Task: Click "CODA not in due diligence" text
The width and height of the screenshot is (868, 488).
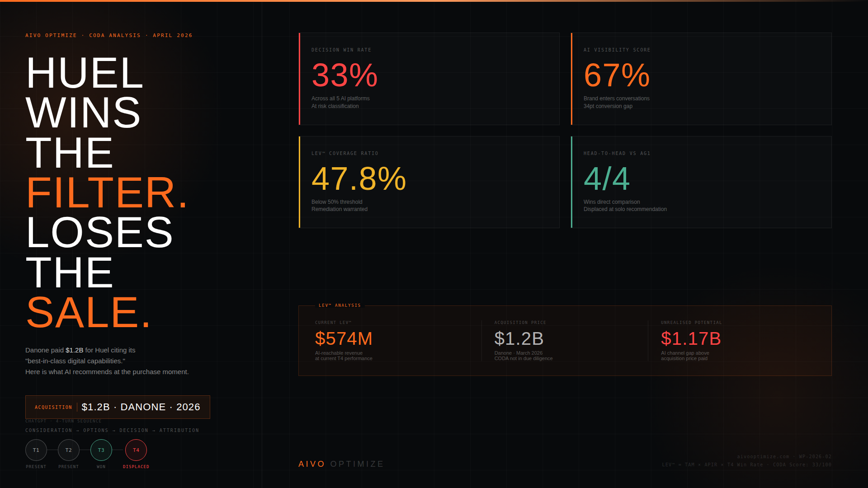Action: tap(524, 359)
